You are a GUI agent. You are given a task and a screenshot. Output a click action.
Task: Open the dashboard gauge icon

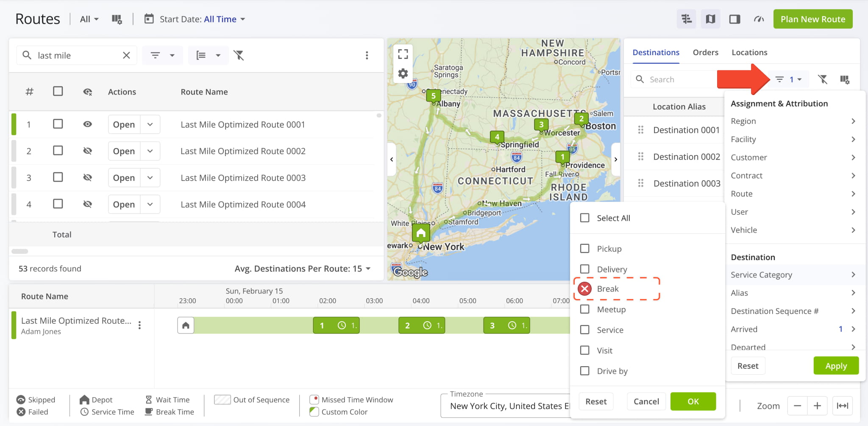click(759, 19)
